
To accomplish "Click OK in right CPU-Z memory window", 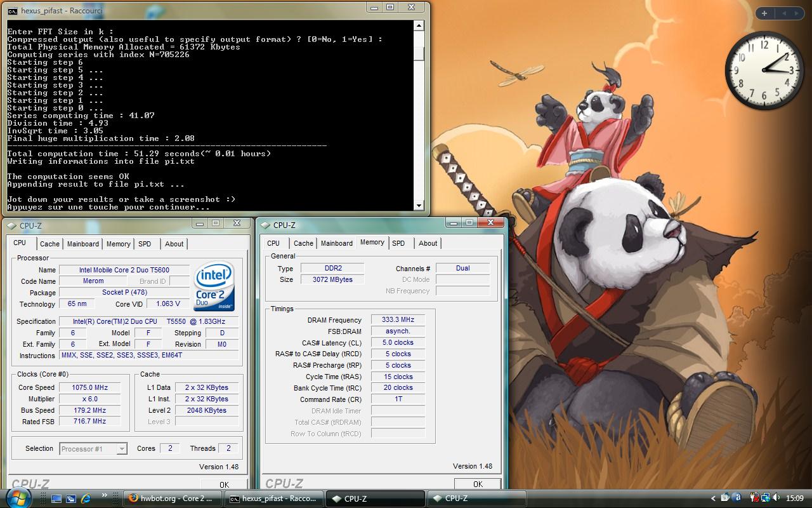I will [x=478, y=484].
